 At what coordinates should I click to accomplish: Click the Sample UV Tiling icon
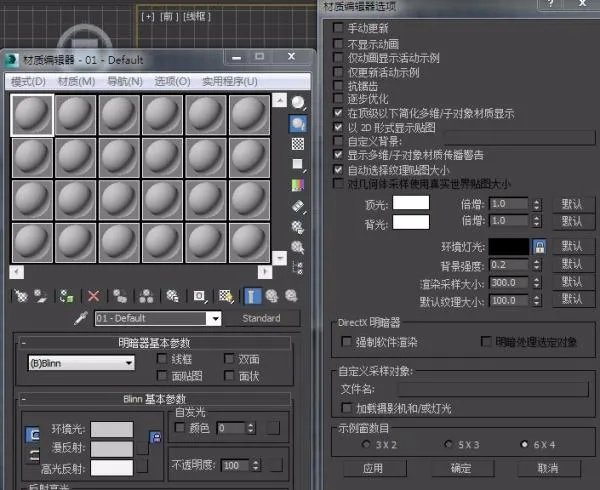tap(298, 164)
